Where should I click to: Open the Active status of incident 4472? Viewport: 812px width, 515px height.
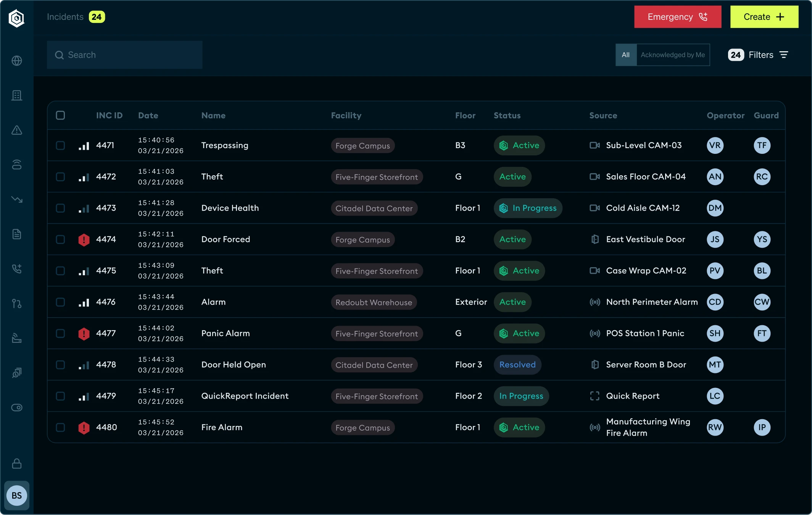tap(512, 177)
